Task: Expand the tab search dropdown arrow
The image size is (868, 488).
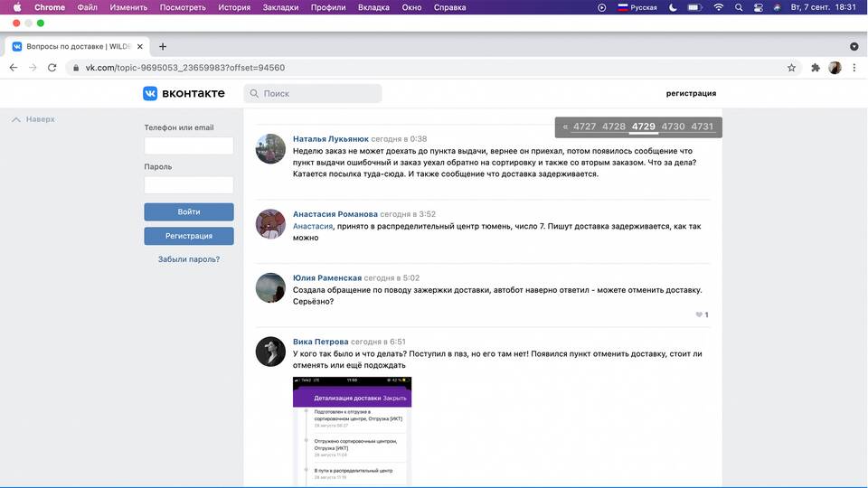Action: [854, 46]
